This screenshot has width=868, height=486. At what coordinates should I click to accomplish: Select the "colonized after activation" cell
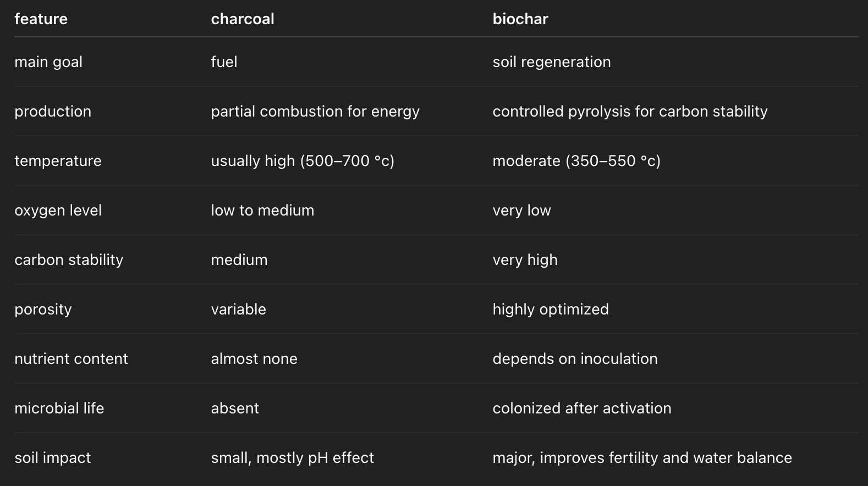(582, 408)
